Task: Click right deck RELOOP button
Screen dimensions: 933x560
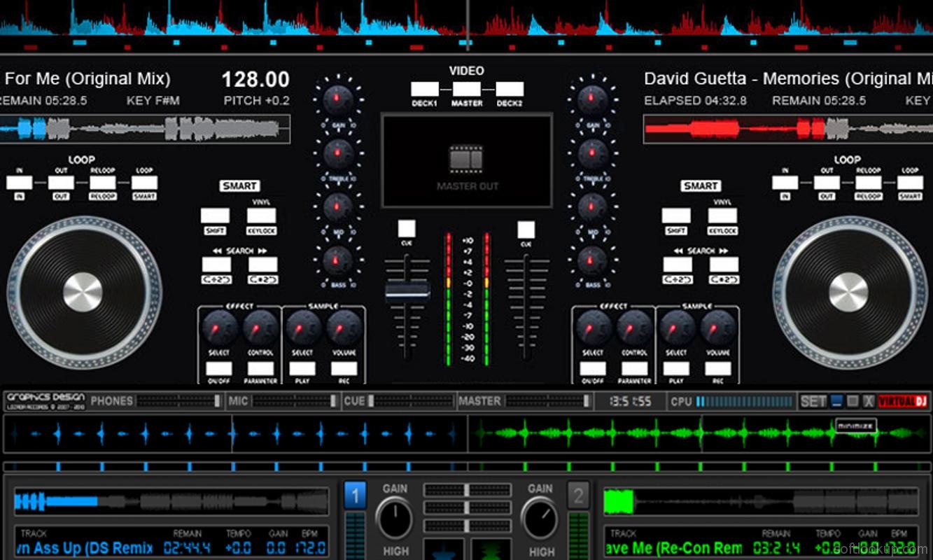Action: click(x=869, y=183)
